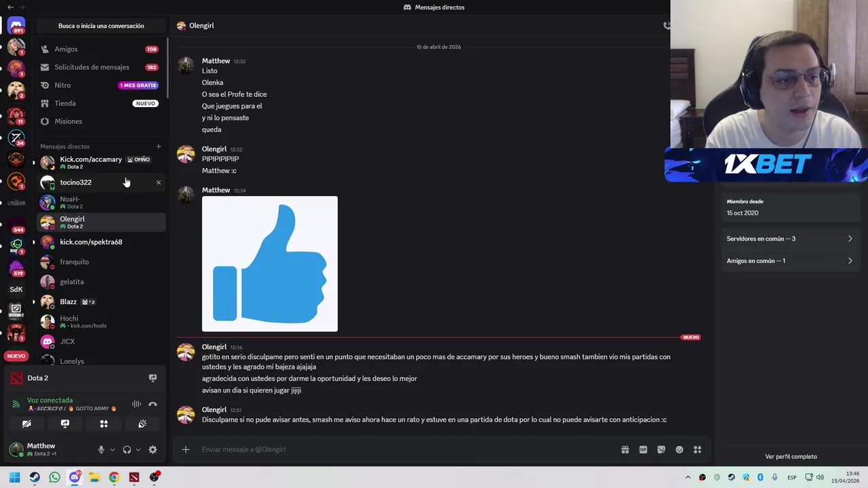Disconnect from voice call
Image resolution: width=868 pixels, height=488 pixels.
click(x=153, y=404)
